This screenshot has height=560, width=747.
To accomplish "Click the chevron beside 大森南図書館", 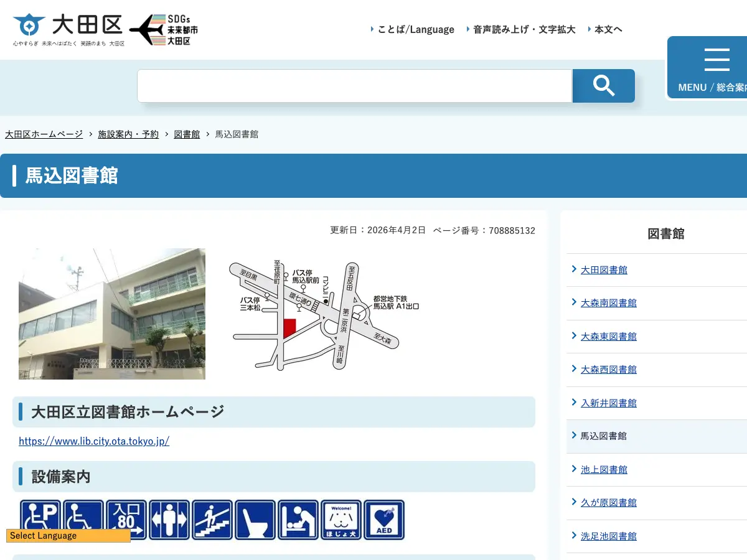I will pos(574,302).
